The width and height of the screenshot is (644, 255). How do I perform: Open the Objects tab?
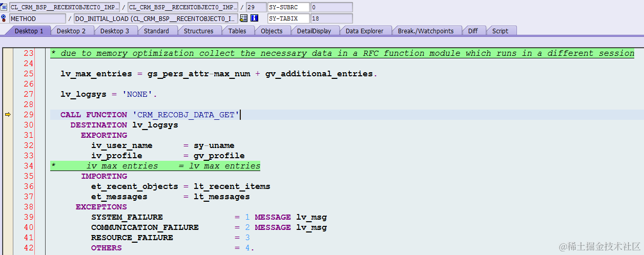point(272,31)
